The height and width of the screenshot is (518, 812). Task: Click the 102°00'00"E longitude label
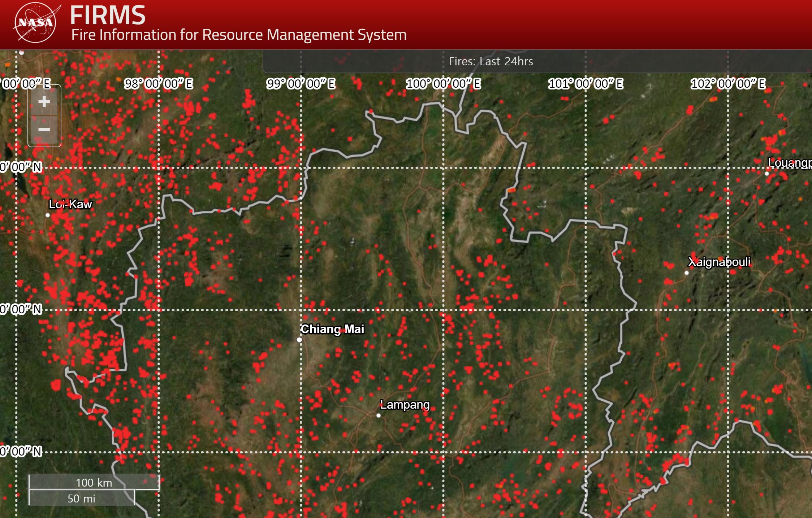click(728, 84)
